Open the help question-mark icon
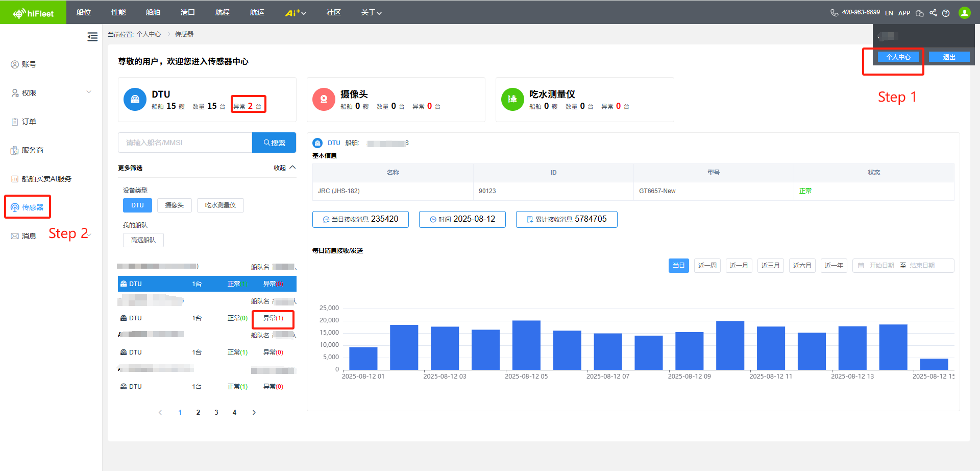This screenshot has width=980, height=471. pos(946,13)
